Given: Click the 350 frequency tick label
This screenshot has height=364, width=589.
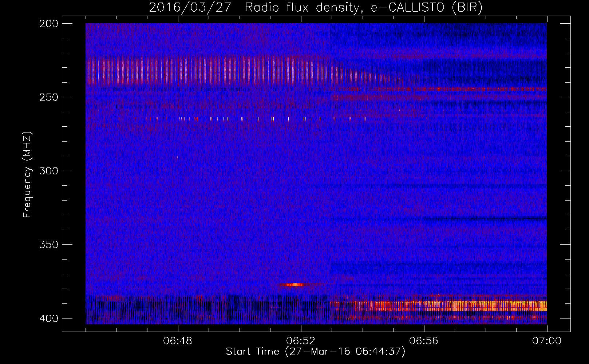Looking at the screenshot, I should [x=49, y=245].
